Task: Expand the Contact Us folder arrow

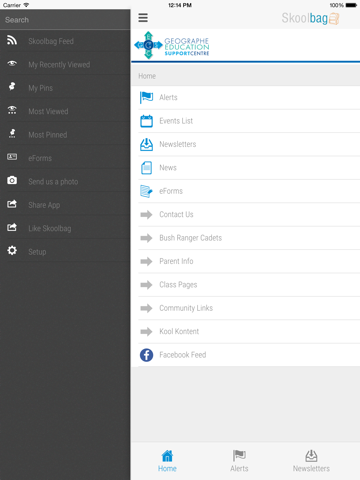Action: pos(146,215)
